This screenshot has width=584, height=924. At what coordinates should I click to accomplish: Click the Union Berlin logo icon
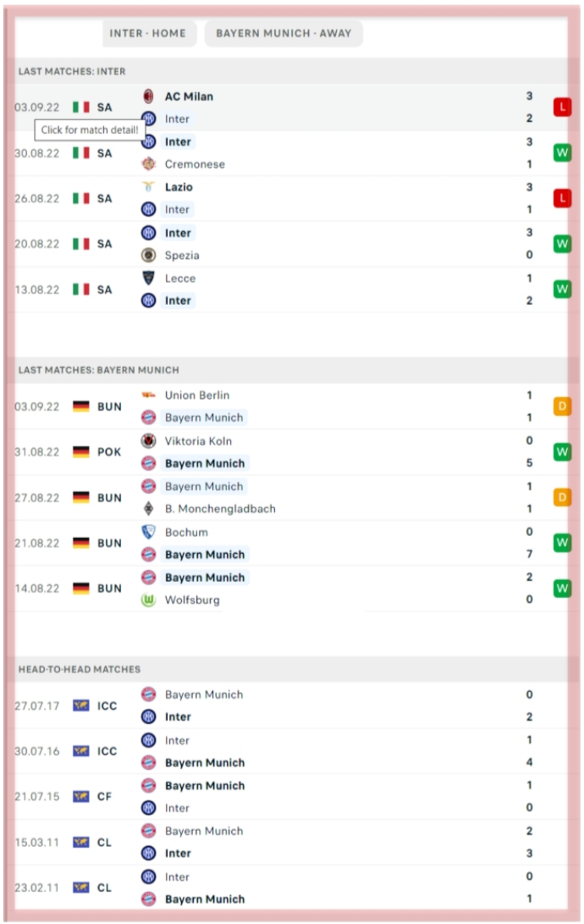pyautogui.click(x=148, y=395)
